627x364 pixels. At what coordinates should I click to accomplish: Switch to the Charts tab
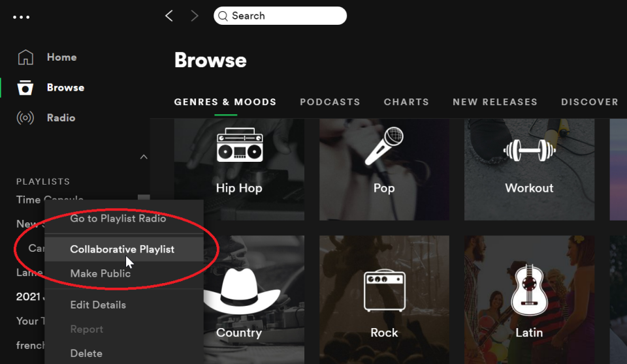coord(406,102)
